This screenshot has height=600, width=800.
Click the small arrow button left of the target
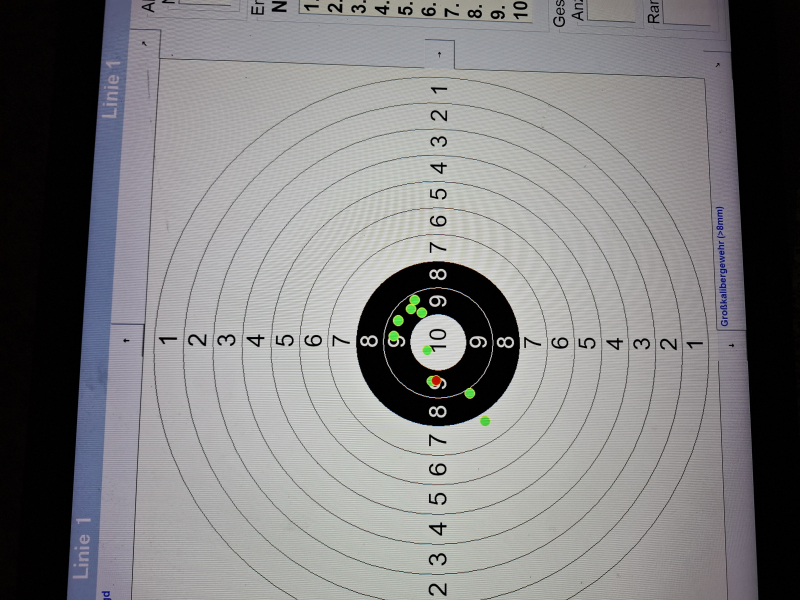pyautogui.click(x=126, y=339)
